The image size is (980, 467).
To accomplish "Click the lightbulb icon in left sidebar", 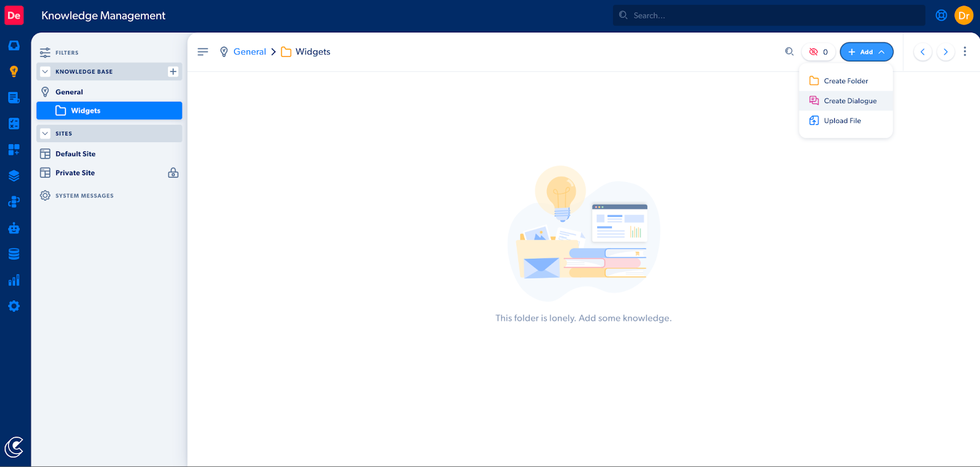I will [13, 72].
